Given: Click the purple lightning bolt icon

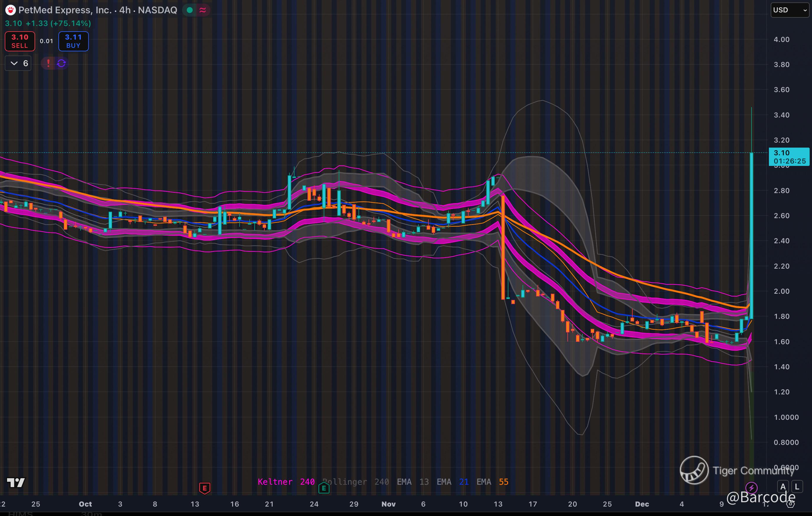Looking at the screenshot, I should (x=751, y=487).
